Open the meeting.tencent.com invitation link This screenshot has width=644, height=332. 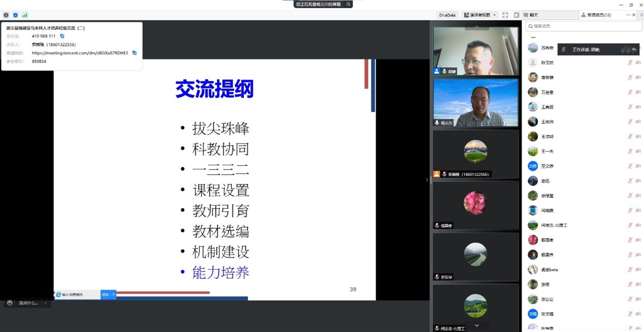click(x=80, y=53)
